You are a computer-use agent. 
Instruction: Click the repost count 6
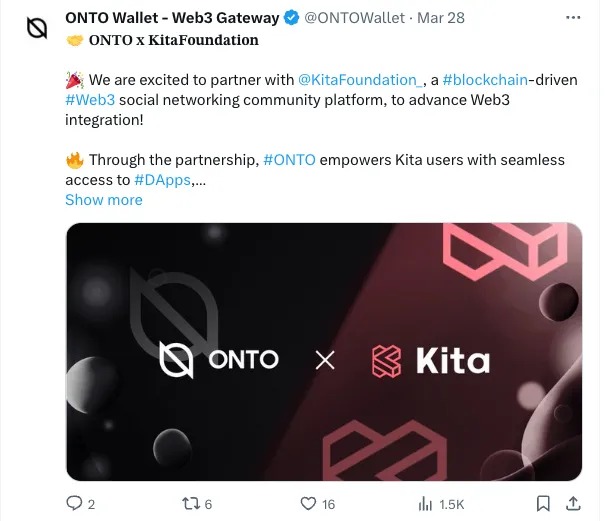(206, 503)
